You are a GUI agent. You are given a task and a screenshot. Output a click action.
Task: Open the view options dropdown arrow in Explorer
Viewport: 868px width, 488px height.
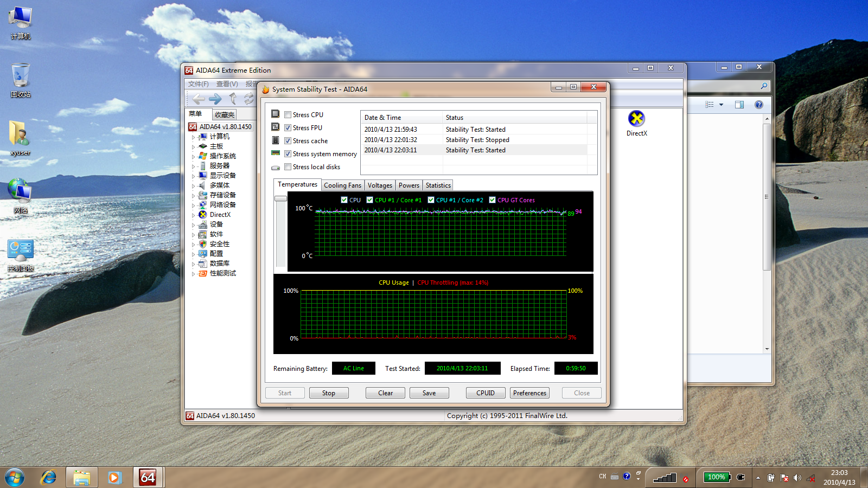coord(721,105)
